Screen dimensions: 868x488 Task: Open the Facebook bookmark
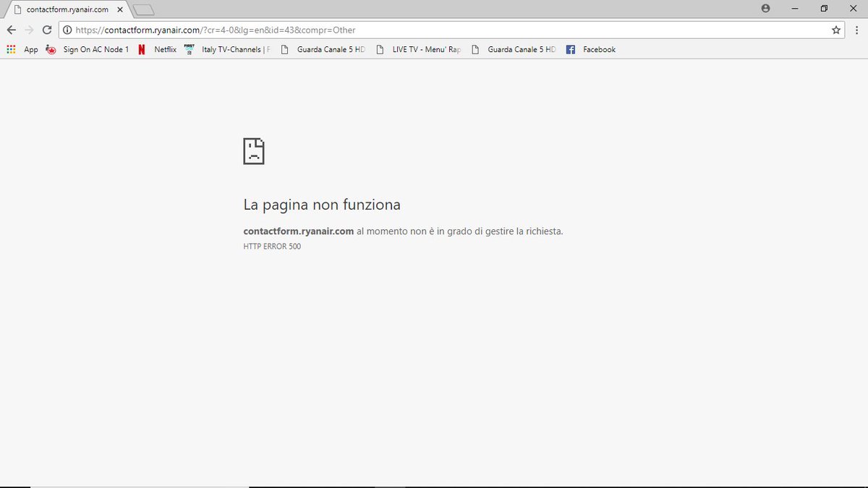tap(591, 49)
